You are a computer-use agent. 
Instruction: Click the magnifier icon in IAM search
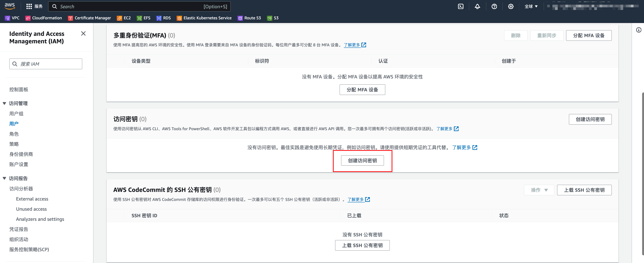pos(15,64)
